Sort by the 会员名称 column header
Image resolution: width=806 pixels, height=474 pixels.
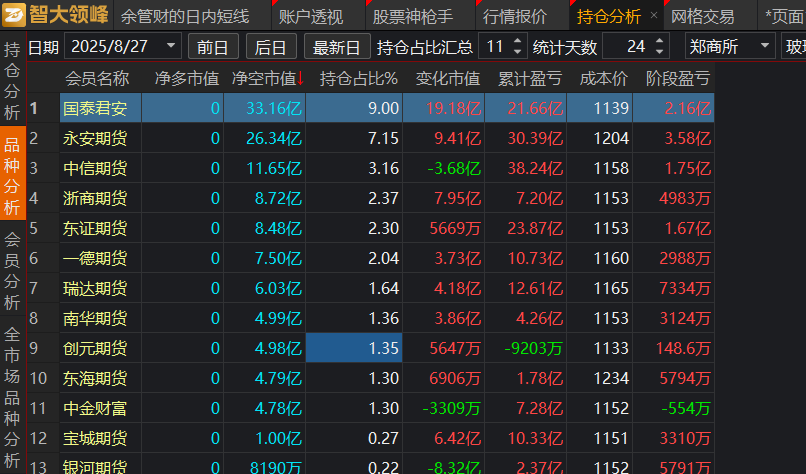coord(97,79)
